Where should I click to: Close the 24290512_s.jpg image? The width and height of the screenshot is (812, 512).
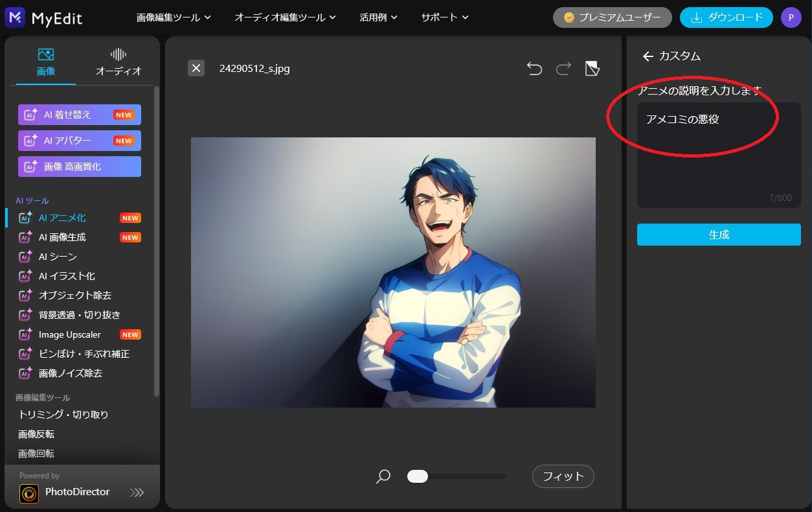[196, 68]
